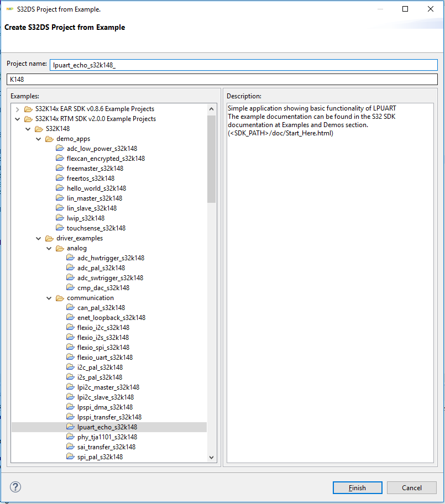445x504 pixels.
Task: Click the Cancel button
Action: [412, 487]
